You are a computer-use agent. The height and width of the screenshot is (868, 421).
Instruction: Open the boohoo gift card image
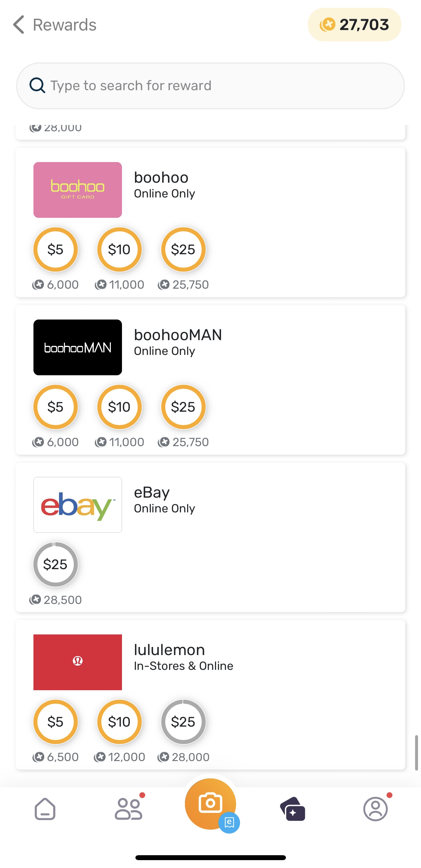tap(77, 190)
